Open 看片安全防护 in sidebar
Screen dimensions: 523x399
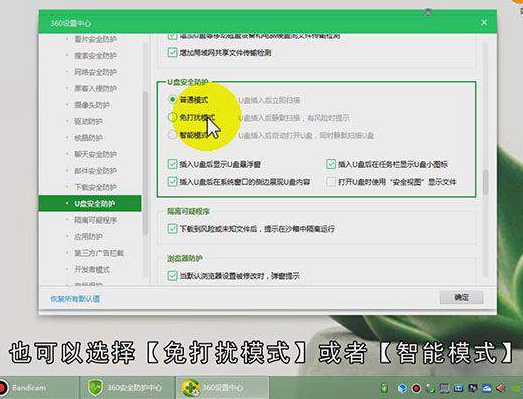[95, 39]
